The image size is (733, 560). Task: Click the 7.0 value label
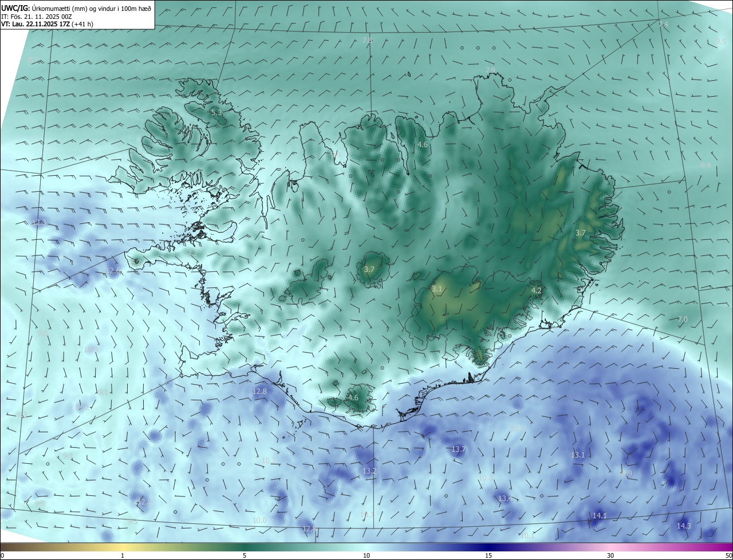[683, 319]
